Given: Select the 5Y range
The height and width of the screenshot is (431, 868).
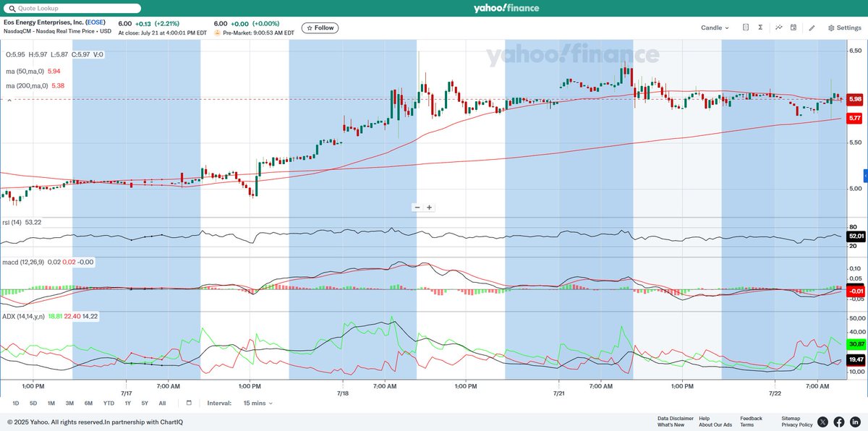Looking at the screenshot, I should (145, 403).
